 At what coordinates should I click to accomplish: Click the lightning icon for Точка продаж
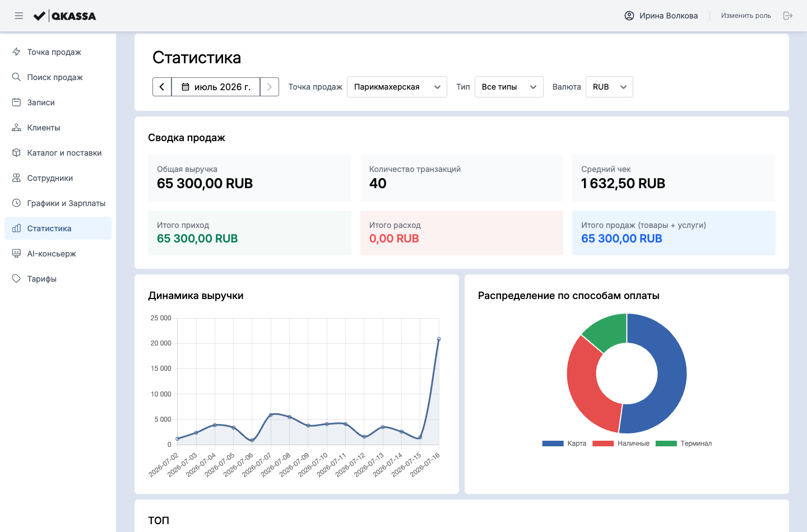tap(16, 52)
